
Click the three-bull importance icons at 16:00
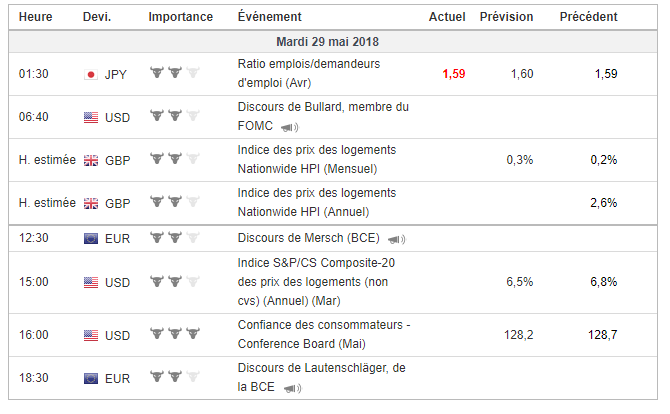coord(175,333)
